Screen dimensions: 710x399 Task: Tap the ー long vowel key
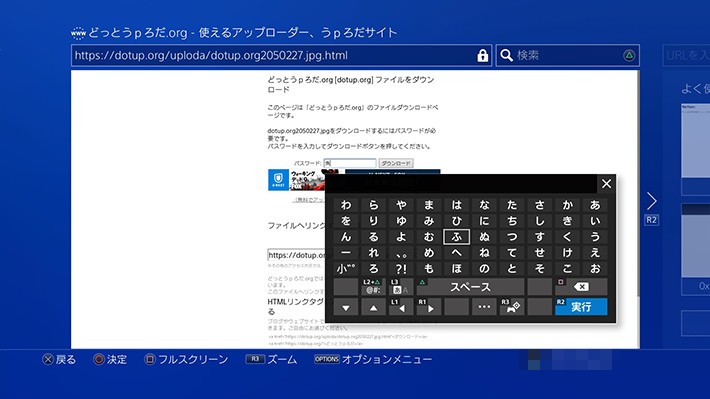[346, 253]
